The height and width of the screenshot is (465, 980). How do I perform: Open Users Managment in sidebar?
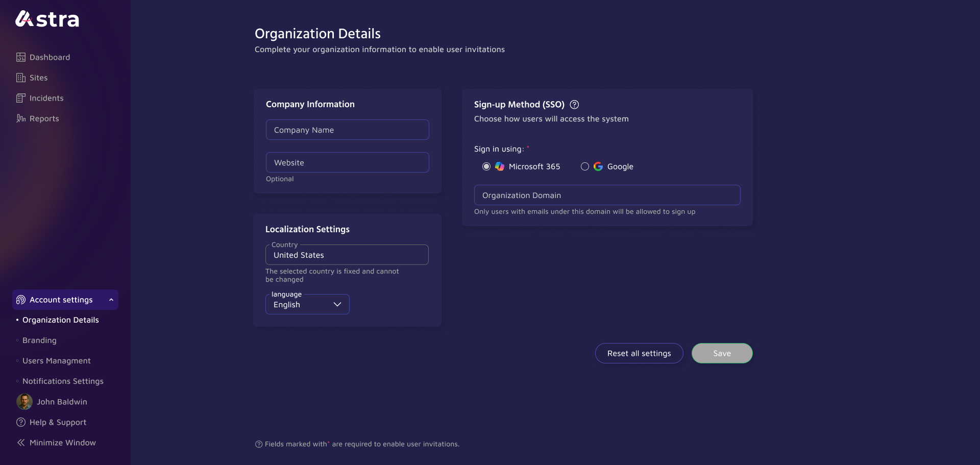[56, 361]
